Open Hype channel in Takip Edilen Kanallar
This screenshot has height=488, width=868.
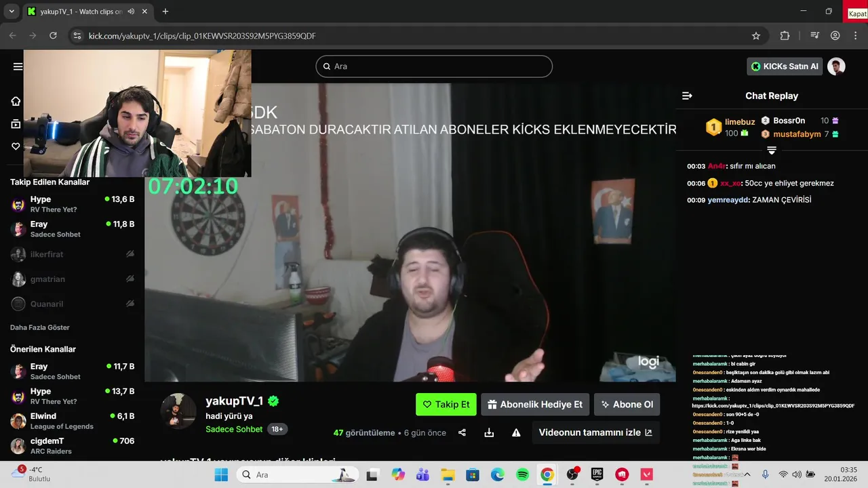coord(72,204)
